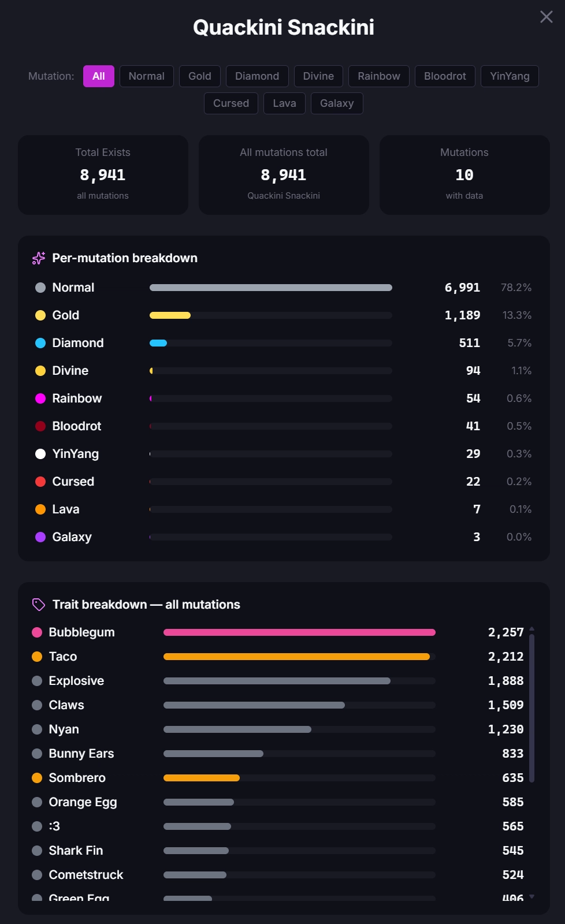Viewport: 565px width, 924px height.
Task: Switch the filter to Rainbow
Action: coord(379,76)
